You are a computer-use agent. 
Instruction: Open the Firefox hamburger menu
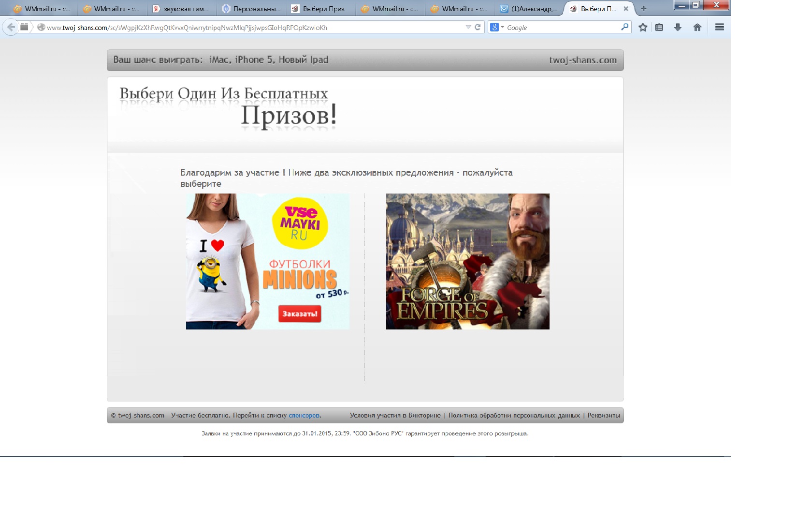pos(719,28)
